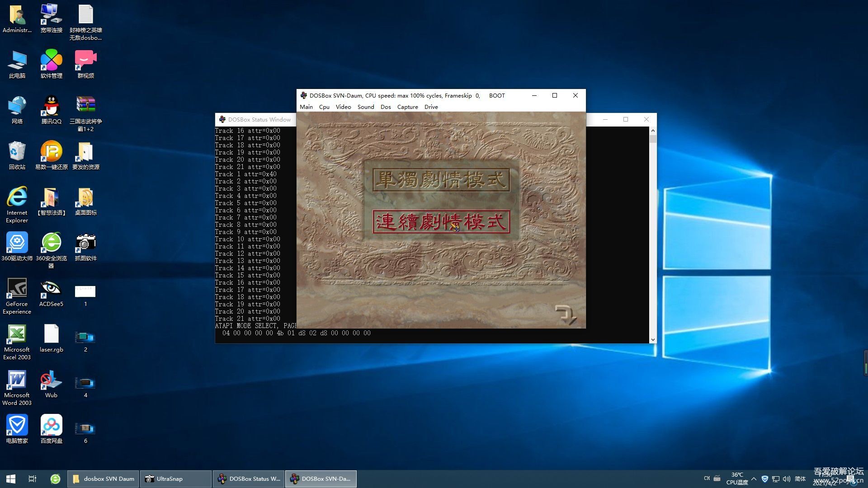Open the Cpu menu
The width and height of the screenshot is (868, 488).
point(324,107)
